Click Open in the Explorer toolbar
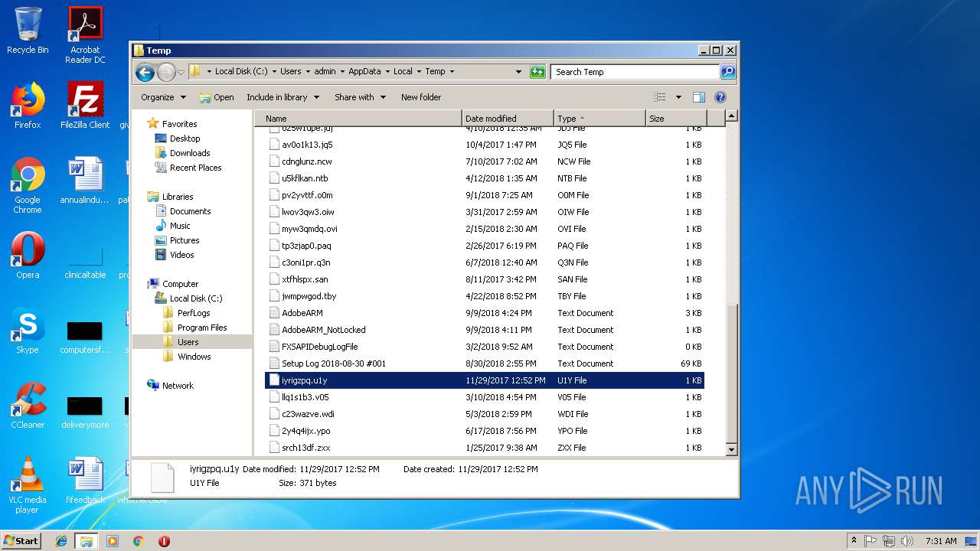Viewport: 980px width, 551px height. pos(216,97)
